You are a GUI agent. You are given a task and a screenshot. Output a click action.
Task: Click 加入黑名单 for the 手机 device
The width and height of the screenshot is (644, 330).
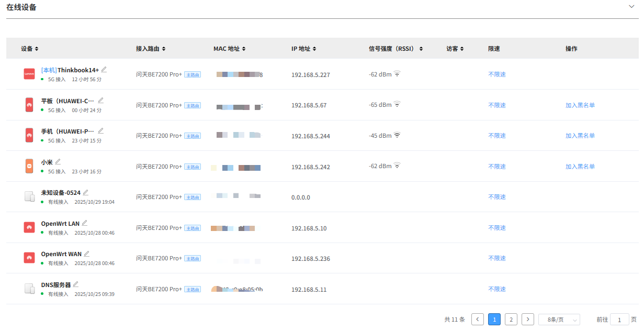(x=580, y=135)
